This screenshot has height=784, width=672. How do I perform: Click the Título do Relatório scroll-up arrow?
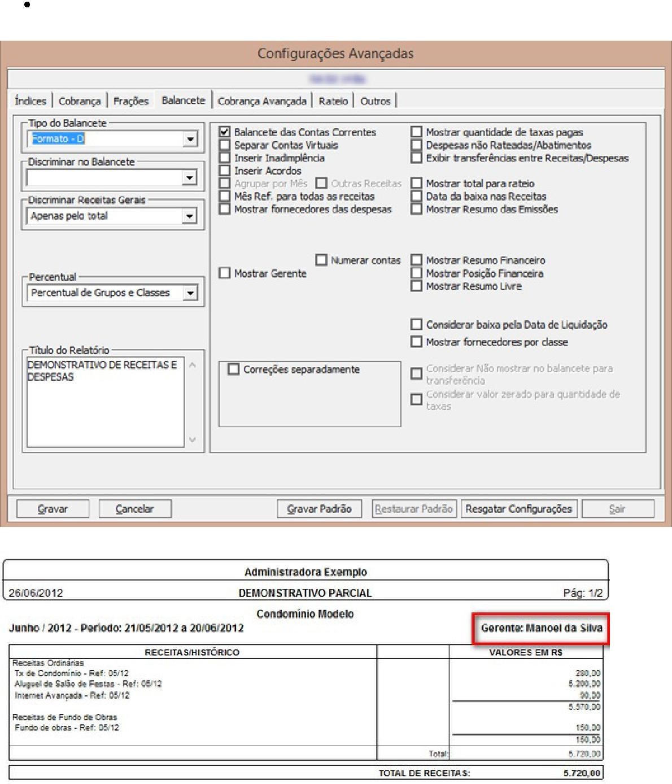(192, 365)
